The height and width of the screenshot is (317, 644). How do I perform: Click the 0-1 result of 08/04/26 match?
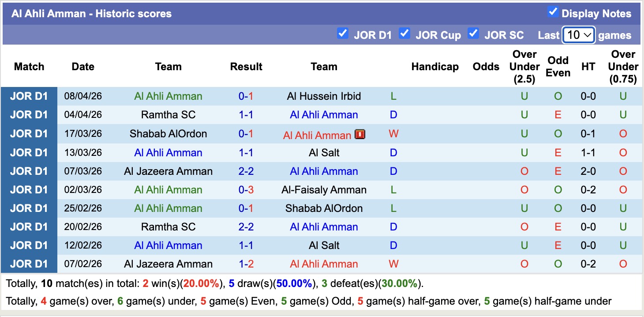pyautogui.click(x=246, y=96)
